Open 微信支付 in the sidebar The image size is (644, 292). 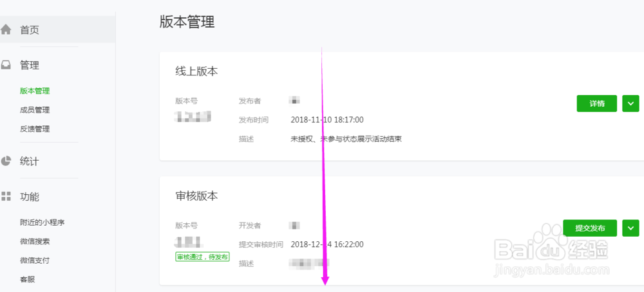coord(35,260)
